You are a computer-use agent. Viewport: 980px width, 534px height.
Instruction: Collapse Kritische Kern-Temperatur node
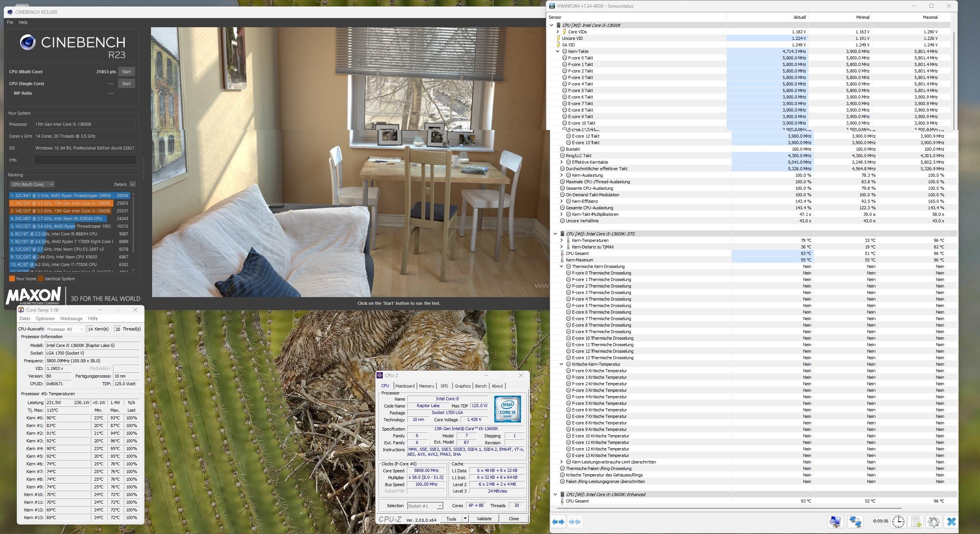click(562, 364)
